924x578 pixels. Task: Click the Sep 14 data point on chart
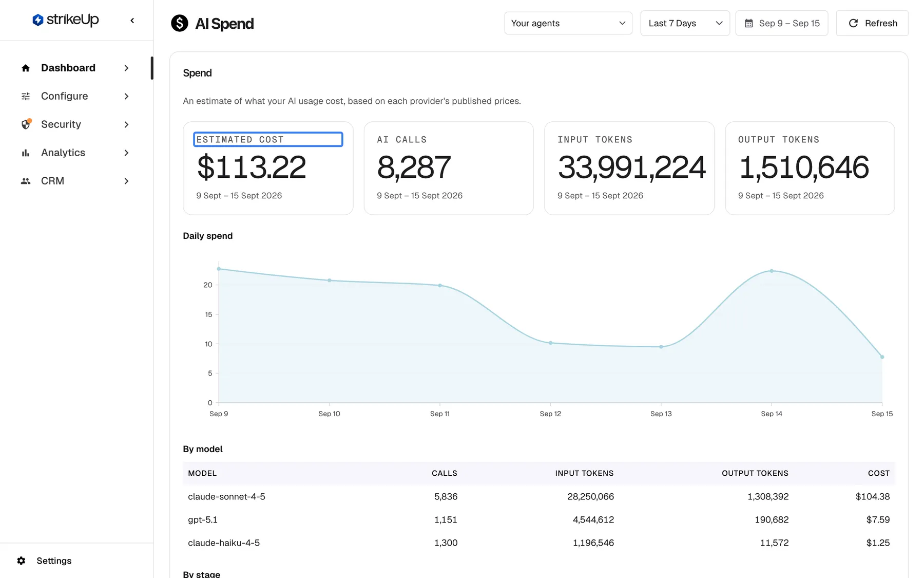click(x=772, y=271)
